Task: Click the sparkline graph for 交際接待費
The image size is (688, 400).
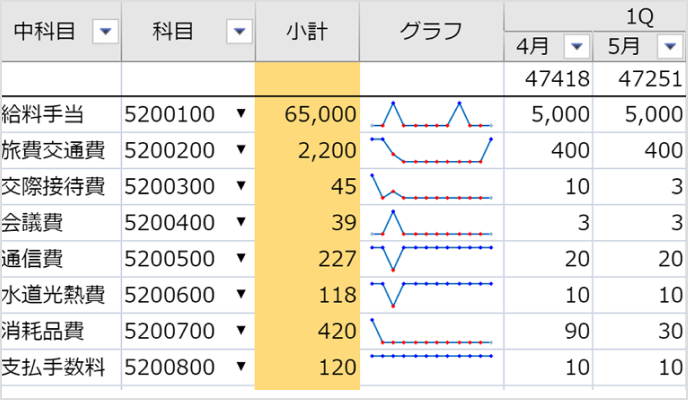Action: [x=431, y=186]
